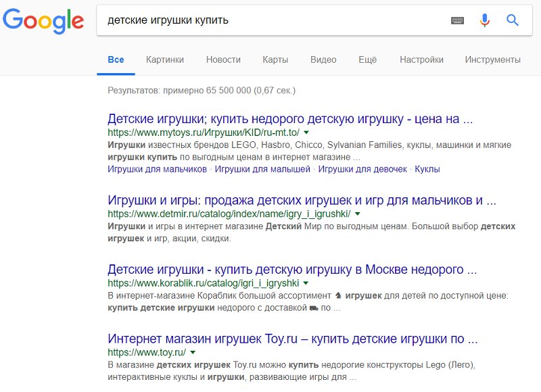This screenshot has width=541, height=392.
Task: Open sitelink Куклы
Action: click(x=427, y=169)
